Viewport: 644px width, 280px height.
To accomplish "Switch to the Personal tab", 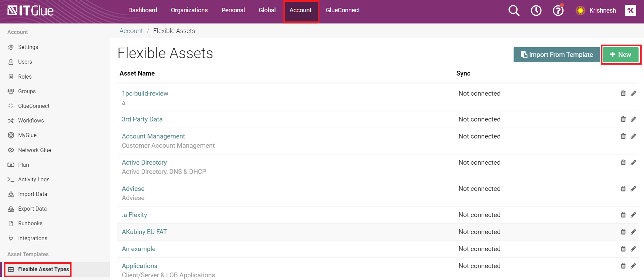I will [x=233, y=10].
